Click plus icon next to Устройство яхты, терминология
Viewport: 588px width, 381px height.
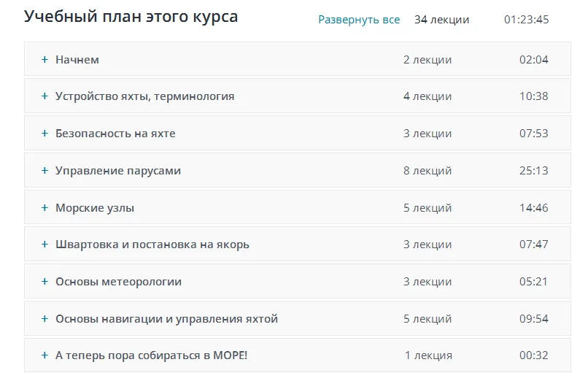pyautogui.click(x=45, y=96)
